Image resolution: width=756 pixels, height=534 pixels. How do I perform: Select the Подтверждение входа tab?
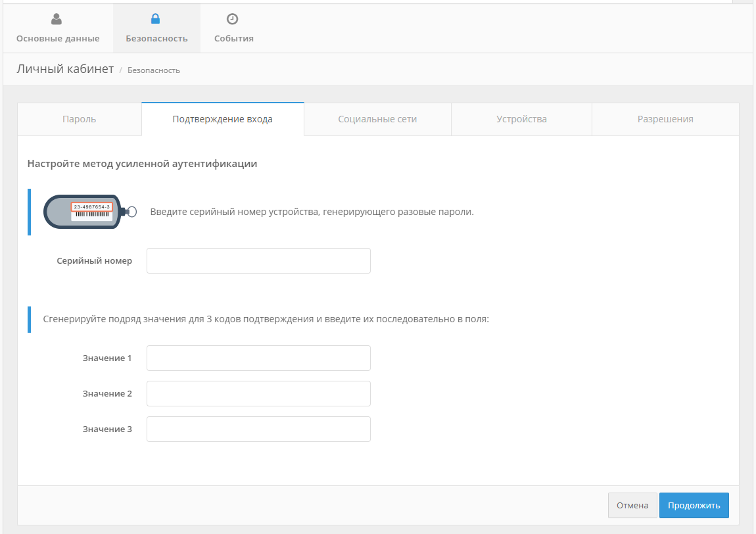(x=222, y=119)
